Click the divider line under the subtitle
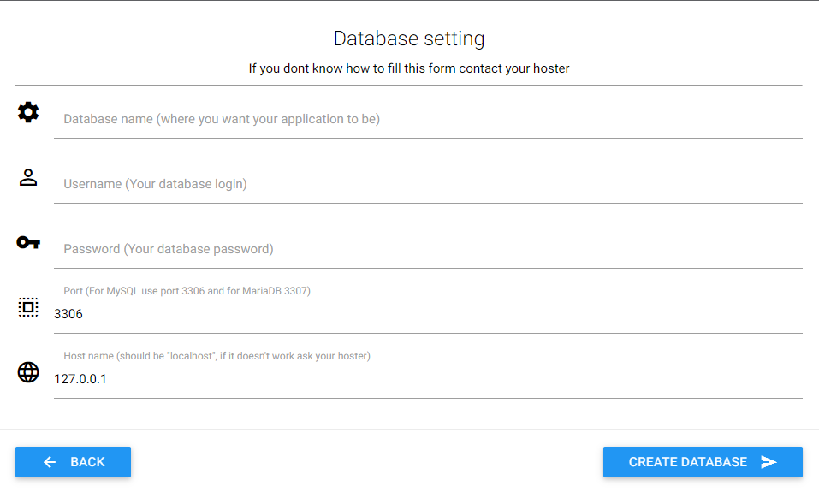The width and height of the screenshot is (819, 504). click(409, 85)
